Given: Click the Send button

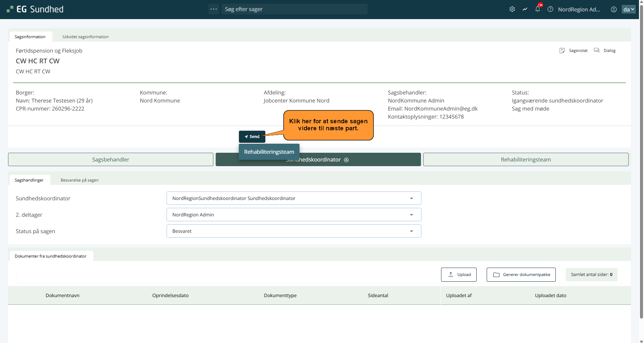Looking at the screenshot, I should pyautogui.click(x=252, y=137).
